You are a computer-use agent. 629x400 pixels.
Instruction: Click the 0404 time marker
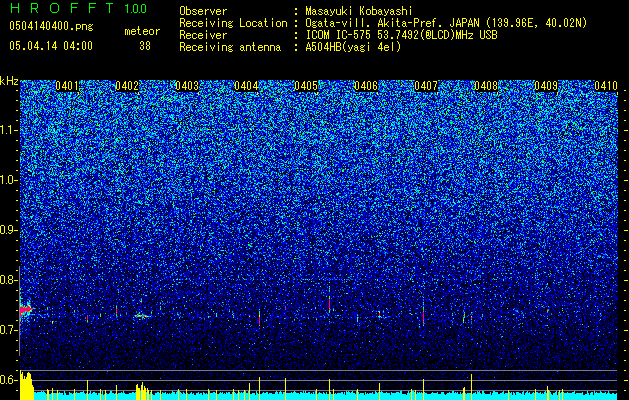pyautogui.click(x=246, y=86)
